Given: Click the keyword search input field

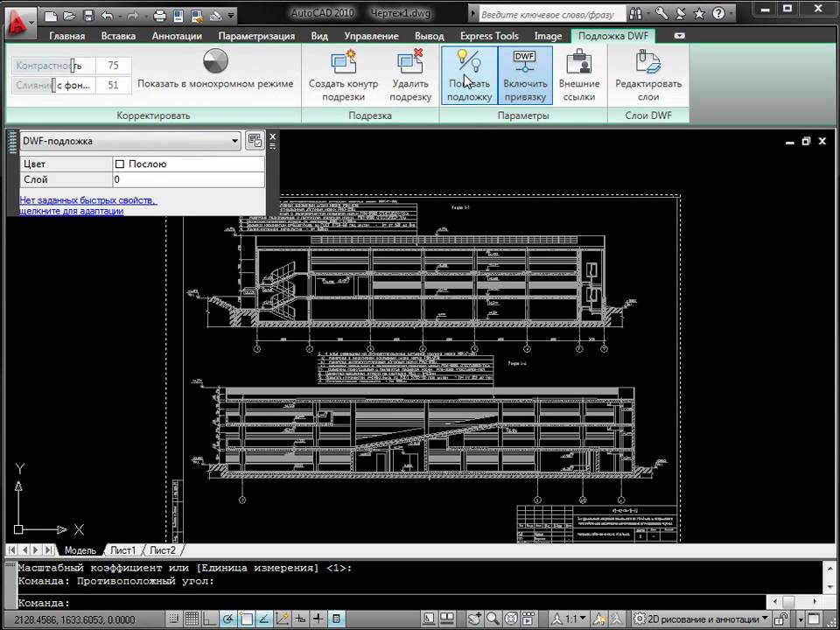Looking at the screenshot, I should [552, 14].
